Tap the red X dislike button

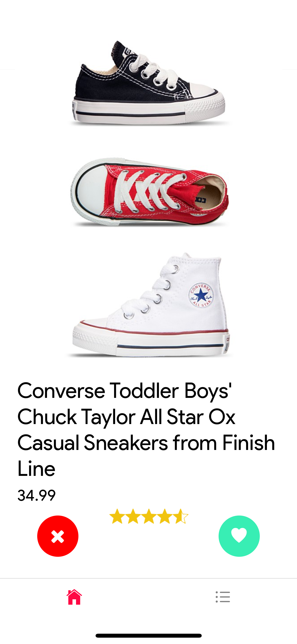pos(58,536)
